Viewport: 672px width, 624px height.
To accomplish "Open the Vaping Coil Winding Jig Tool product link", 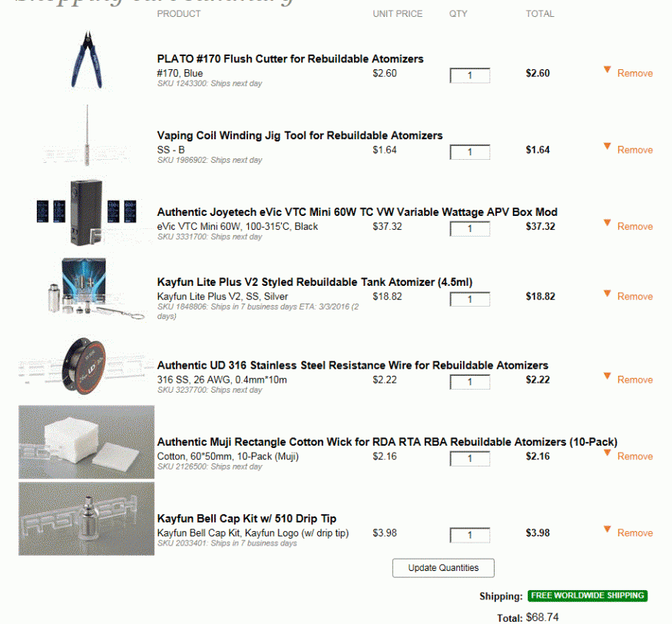I will pos(300,135).
